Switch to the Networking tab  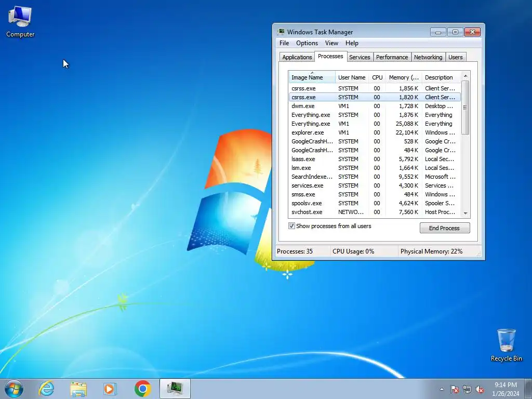pos(428,57)
